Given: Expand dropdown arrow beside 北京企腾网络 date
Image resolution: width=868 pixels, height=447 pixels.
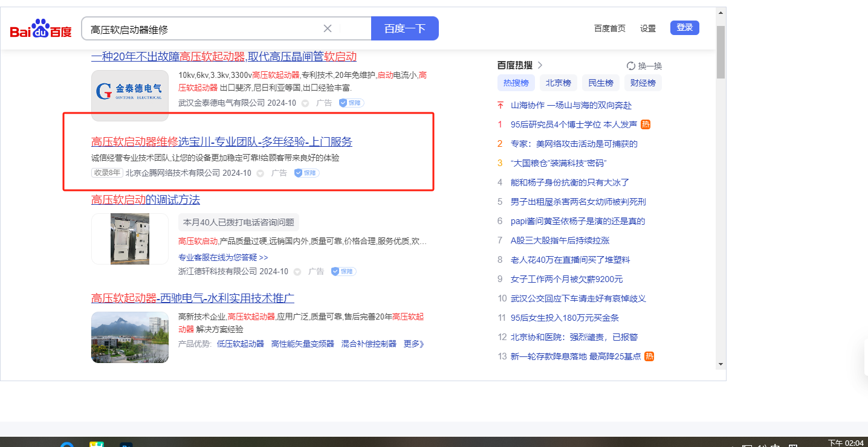Looking at the screenshot, I should (x=261, y=173).
